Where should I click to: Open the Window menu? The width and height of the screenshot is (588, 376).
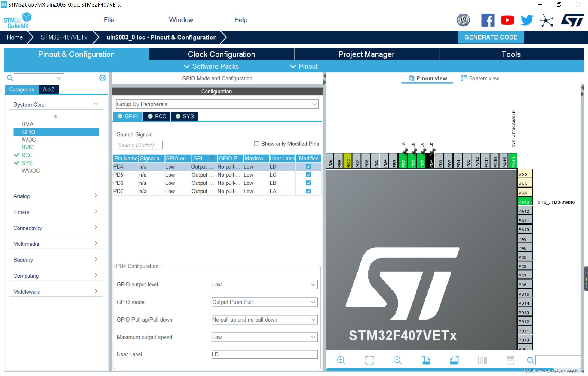point(181,20)
